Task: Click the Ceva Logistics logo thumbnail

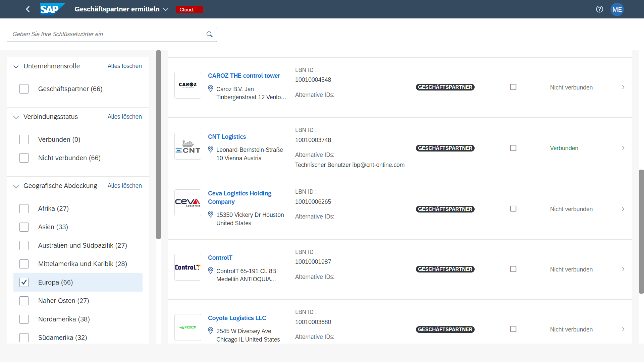Action: pyautogui.click(x=188, y=203)
